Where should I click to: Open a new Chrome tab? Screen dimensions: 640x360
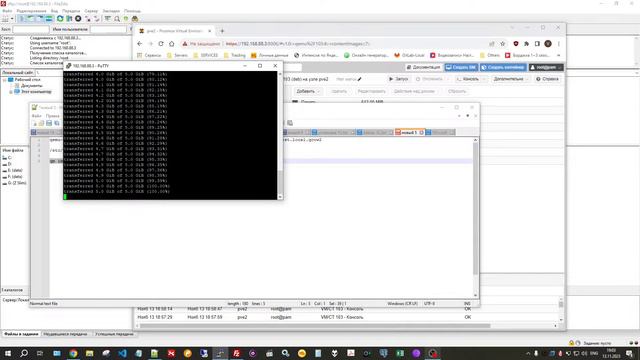222,31
